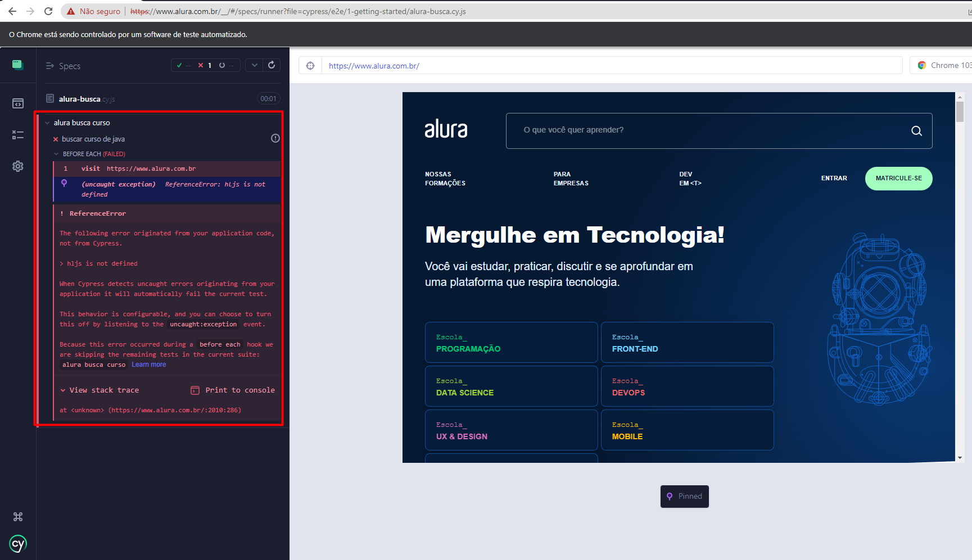Open NOSSAS FORMAÇÕES menu

tap(445, 179)
